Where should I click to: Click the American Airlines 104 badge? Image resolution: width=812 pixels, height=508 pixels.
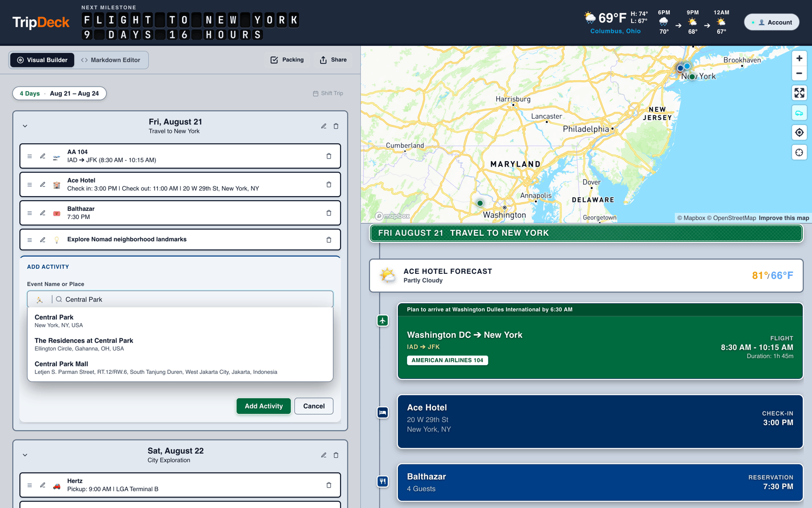pyautogui.click(x=447, y=360)
